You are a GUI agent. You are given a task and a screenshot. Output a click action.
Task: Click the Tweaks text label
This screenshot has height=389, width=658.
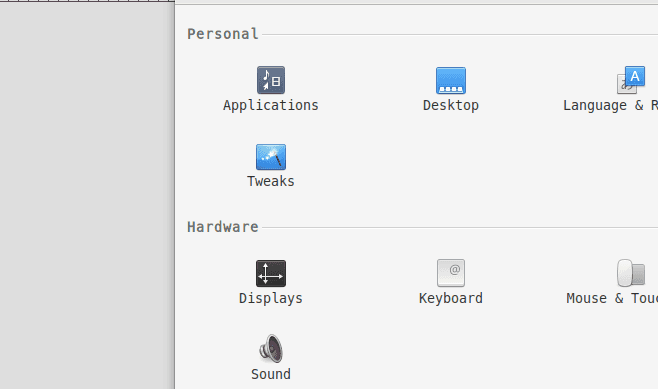pos(271,181)
